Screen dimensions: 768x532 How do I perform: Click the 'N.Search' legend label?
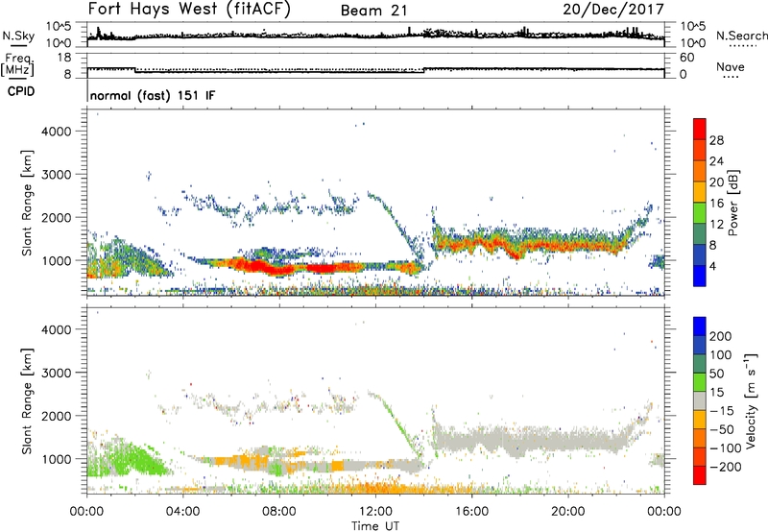[x=741, y=36]
